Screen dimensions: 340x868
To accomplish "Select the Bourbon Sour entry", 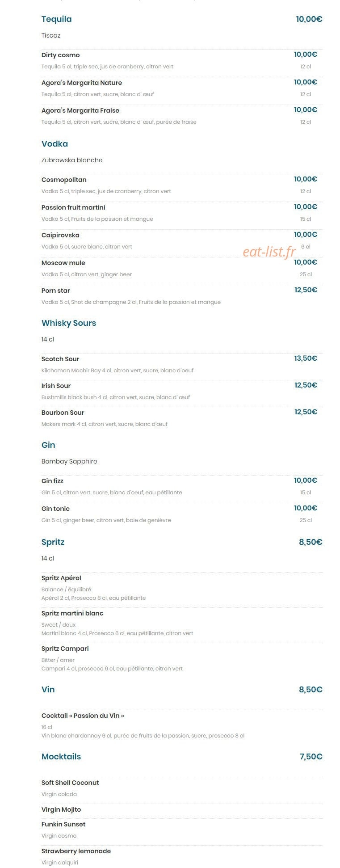I will coord(63,413).
